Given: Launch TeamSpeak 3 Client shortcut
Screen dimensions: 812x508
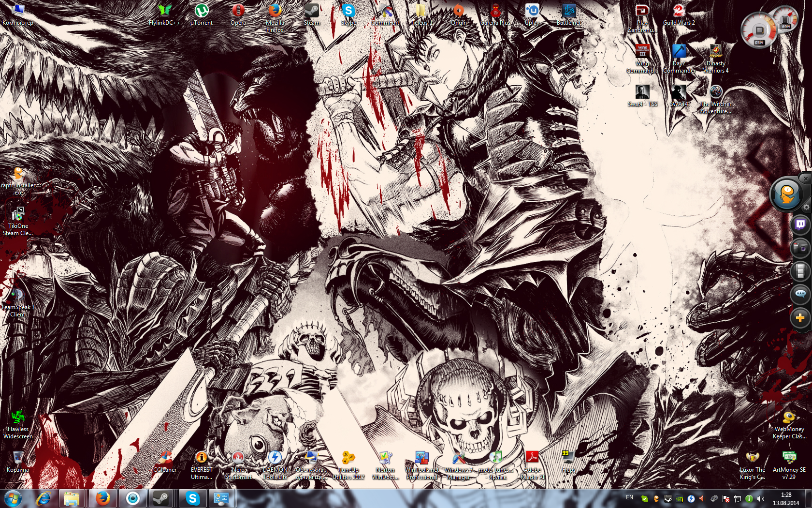Looking at the screenshot, I should coord(18,302).
